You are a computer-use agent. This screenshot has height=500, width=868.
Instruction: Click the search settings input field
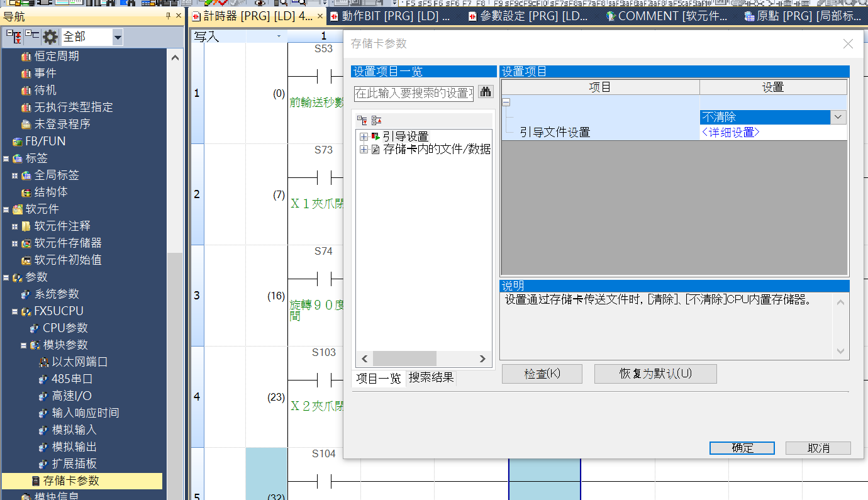(x=413, y=93)
